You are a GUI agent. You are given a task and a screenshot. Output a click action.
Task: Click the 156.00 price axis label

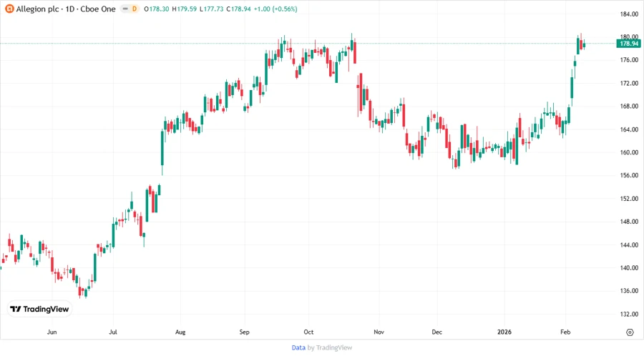[629, 176]
